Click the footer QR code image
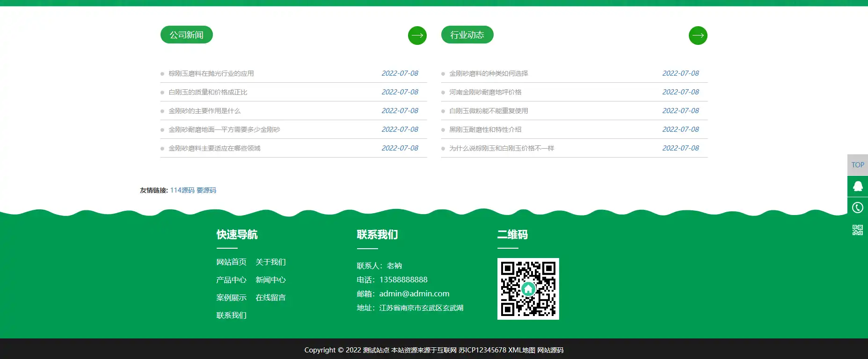Viewport: 868px width, 359px height. (x=528, y=289)
